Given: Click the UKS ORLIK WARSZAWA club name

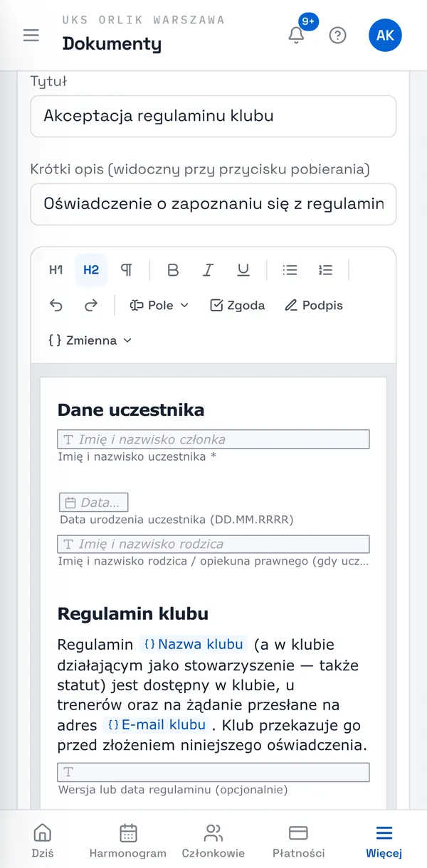Looking at the screenshot, I should [x=144, y=20].
